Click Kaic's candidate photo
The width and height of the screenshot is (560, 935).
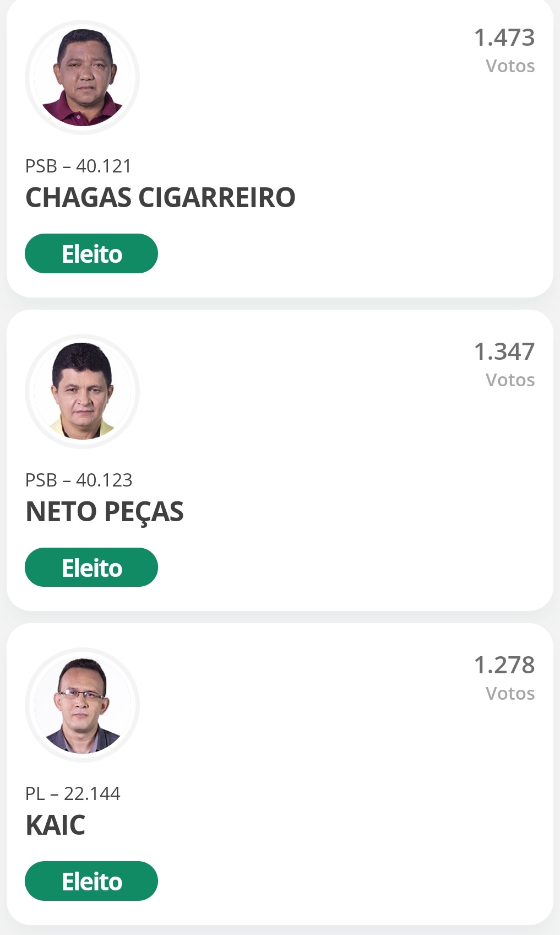coord(83,705)
